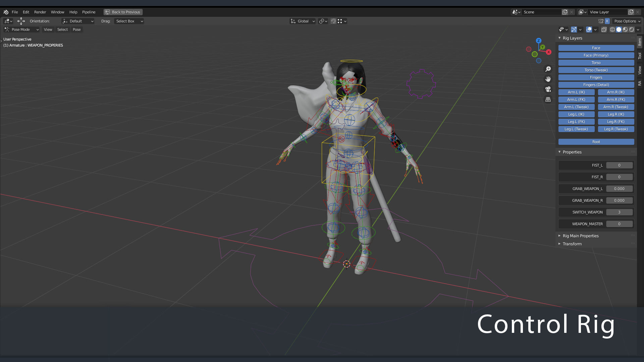
Task: Select wireframe viewport shading icon
Action: [612, 29]
